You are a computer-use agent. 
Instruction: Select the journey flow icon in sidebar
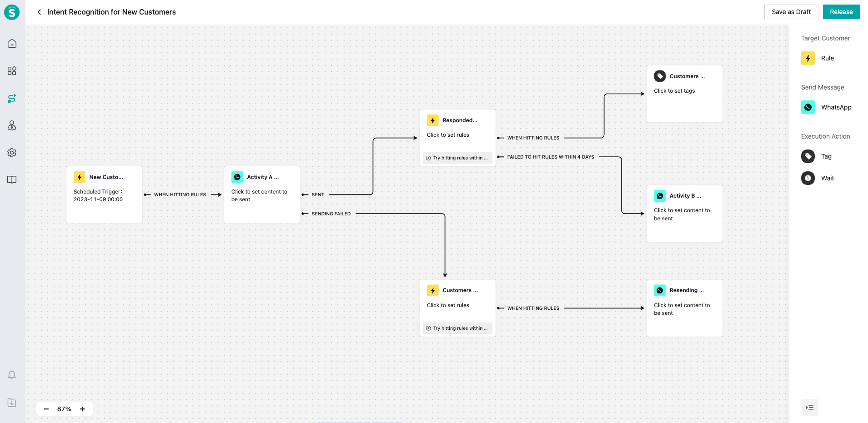point(12,98)
